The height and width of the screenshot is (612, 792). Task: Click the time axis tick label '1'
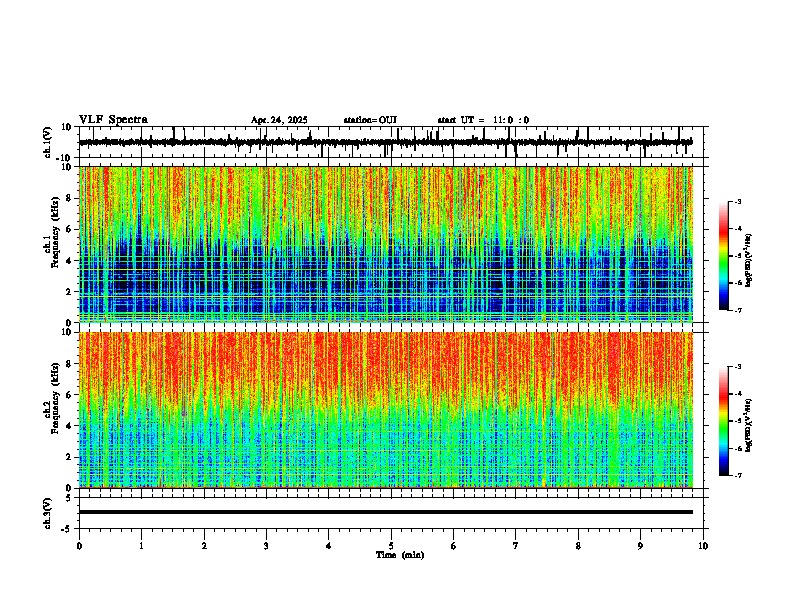point(141,546)
